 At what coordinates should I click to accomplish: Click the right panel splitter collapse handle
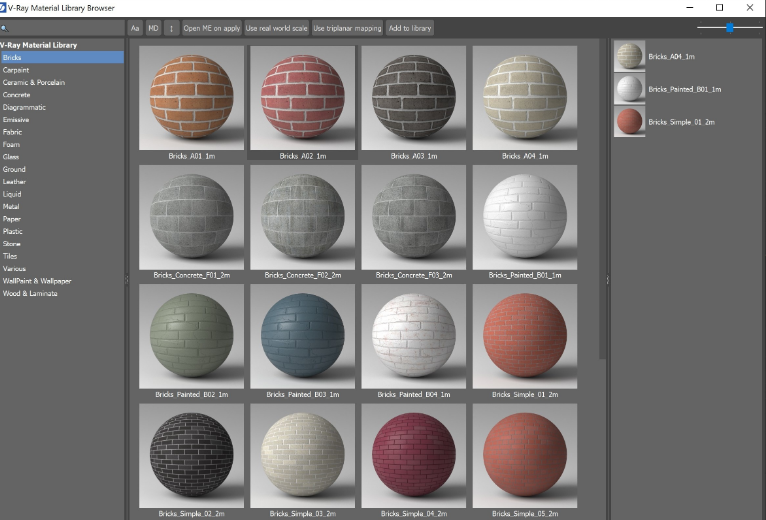click(x=608, y=280)
